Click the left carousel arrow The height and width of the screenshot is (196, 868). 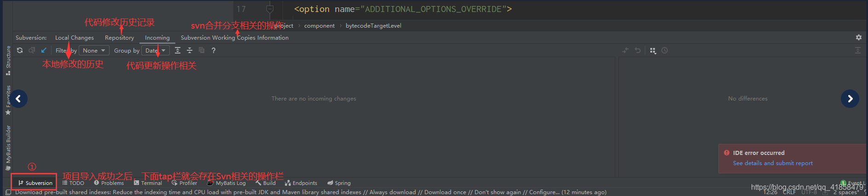coord(18,99)
